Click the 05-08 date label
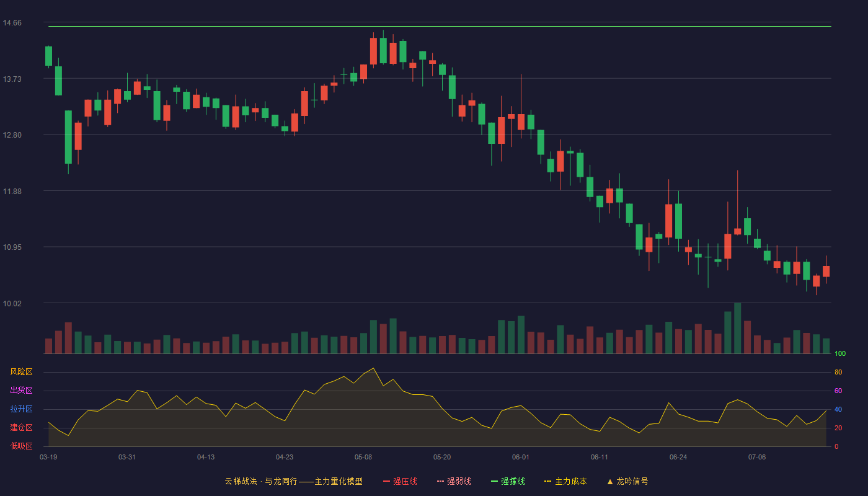The height and width of the screenshot is (496, 868). (363, 457)
